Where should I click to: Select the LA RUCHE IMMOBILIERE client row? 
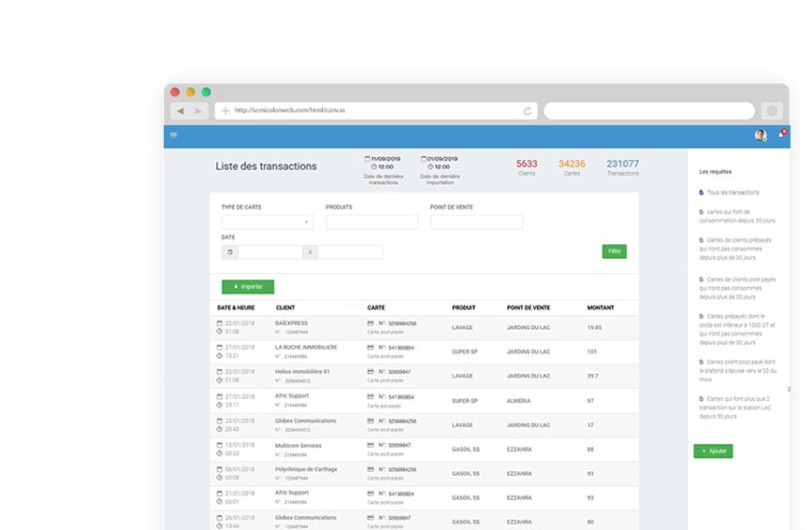[x=306, y=347]
